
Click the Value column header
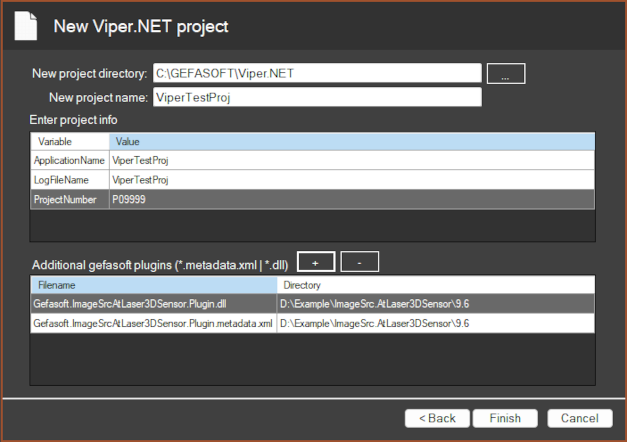coord(352,142)
